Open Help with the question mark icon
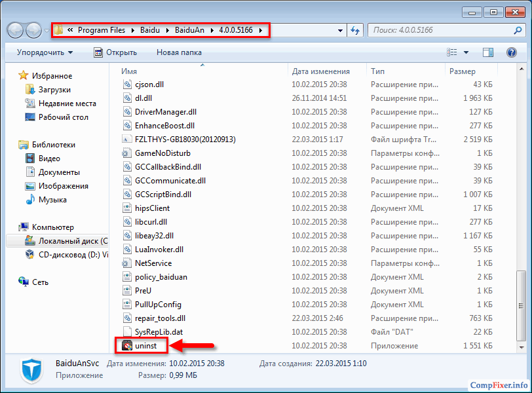Screen dimensions: 532x393 tap(511, 52)
